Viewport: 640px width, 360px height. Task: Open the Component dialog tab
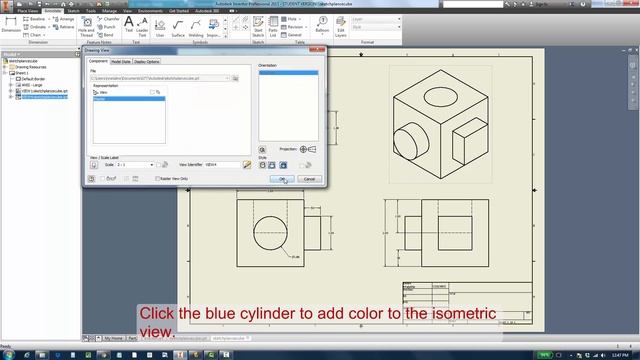pyautogui.click(x=98, y=61)
